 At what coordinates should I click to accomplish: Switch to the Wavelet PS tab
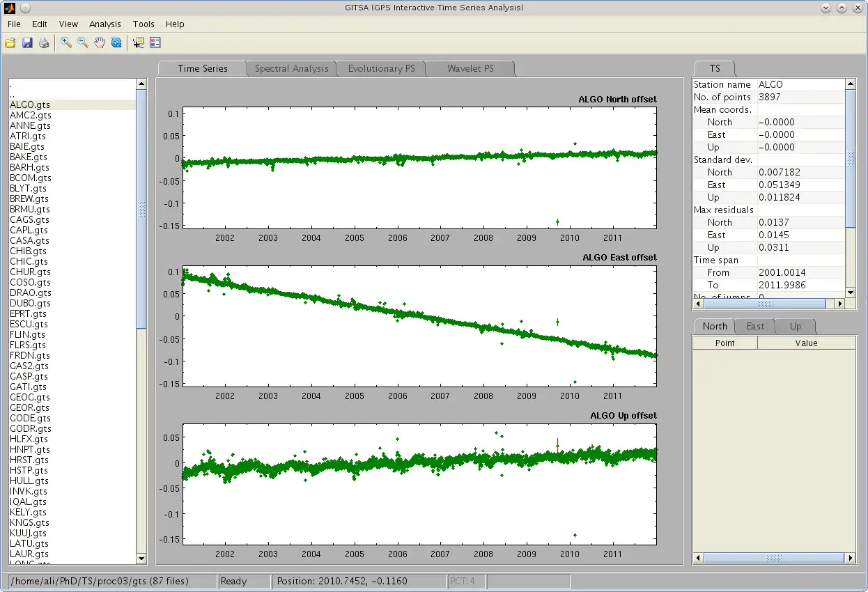470,68
